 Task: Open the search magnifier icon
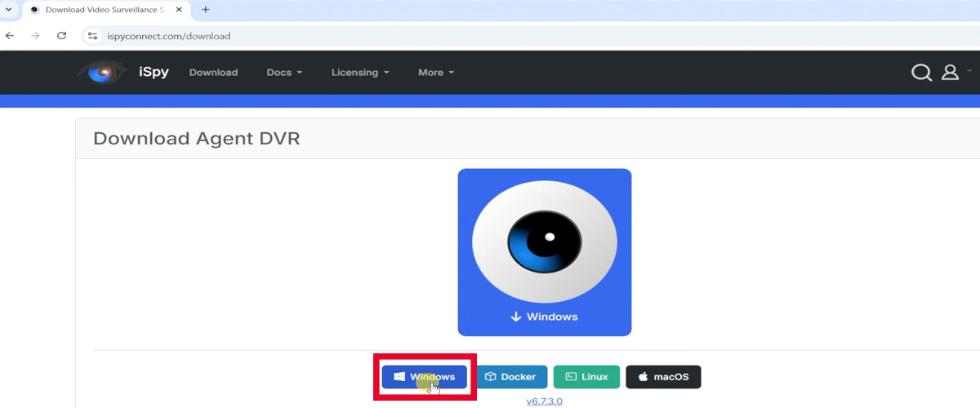coord(921,73)
